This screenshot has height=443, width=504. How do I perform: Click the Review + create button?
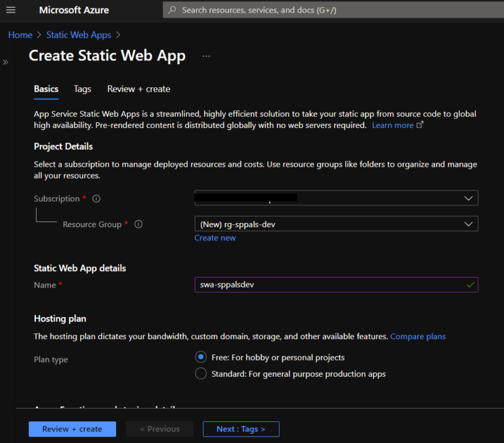tap(72, 429)
